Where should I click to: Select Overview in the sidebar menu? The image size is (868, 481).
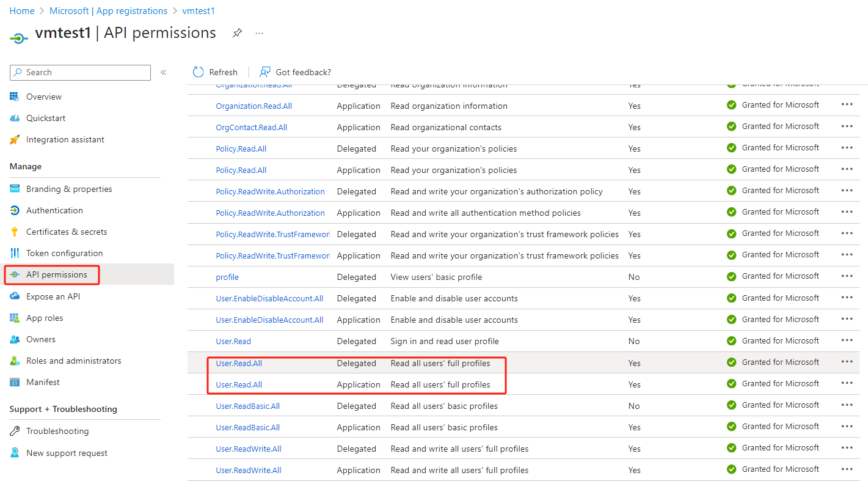[x=46, y=96]
